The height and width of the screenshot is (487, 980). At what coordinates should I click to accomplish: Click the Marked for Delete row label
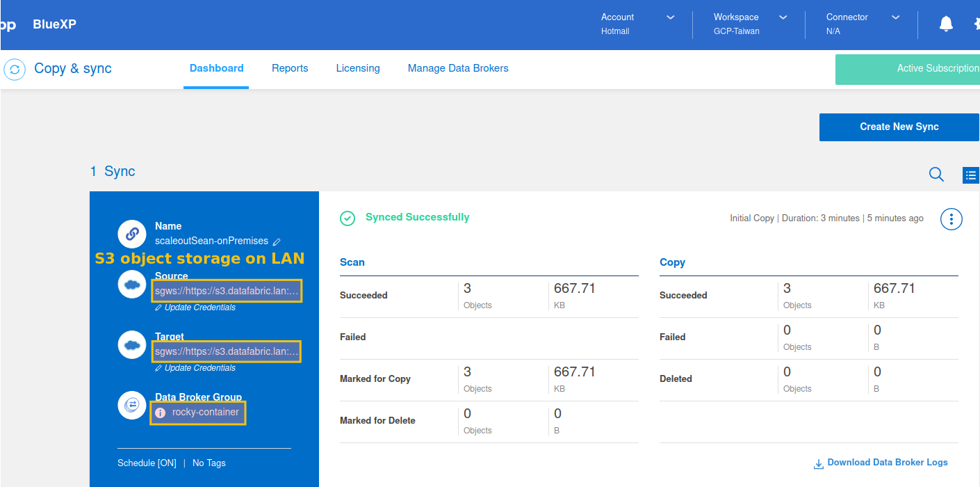point(377,420)
